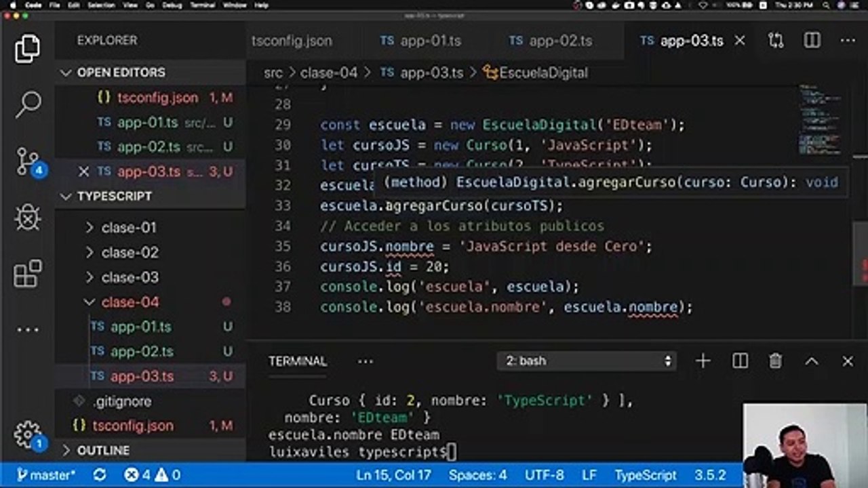Switch to the app-02.ts editor tab
Screen dimensions: 868x488
coord(551,41)
